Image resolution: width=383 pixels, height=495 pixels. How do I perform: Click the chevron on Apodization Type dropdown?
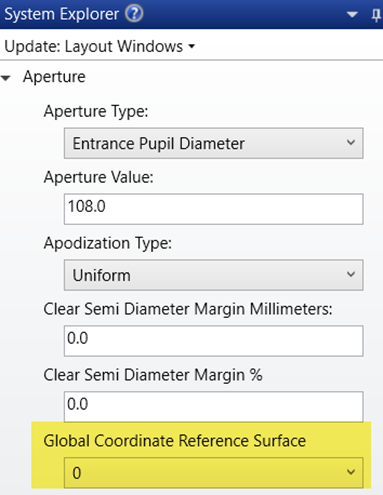(351, 274)
